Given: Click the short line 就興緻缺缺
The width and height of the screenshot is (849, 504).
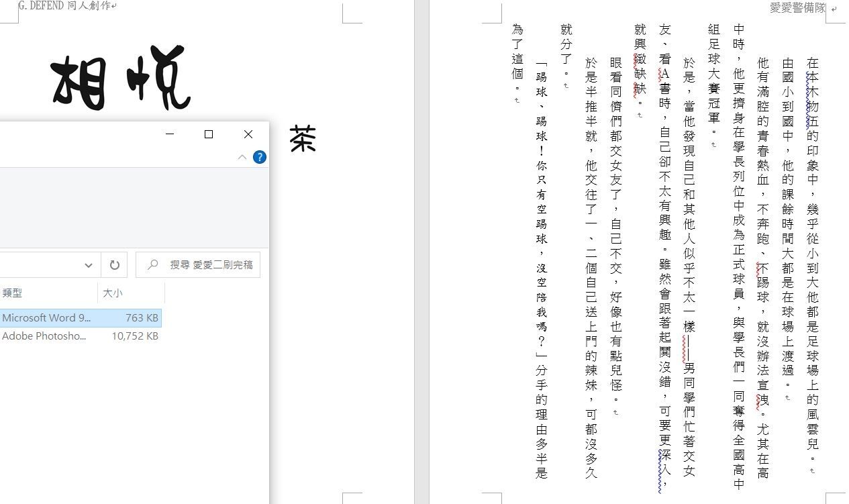Looking at the screenshot, I should click(x=640, y=66).
